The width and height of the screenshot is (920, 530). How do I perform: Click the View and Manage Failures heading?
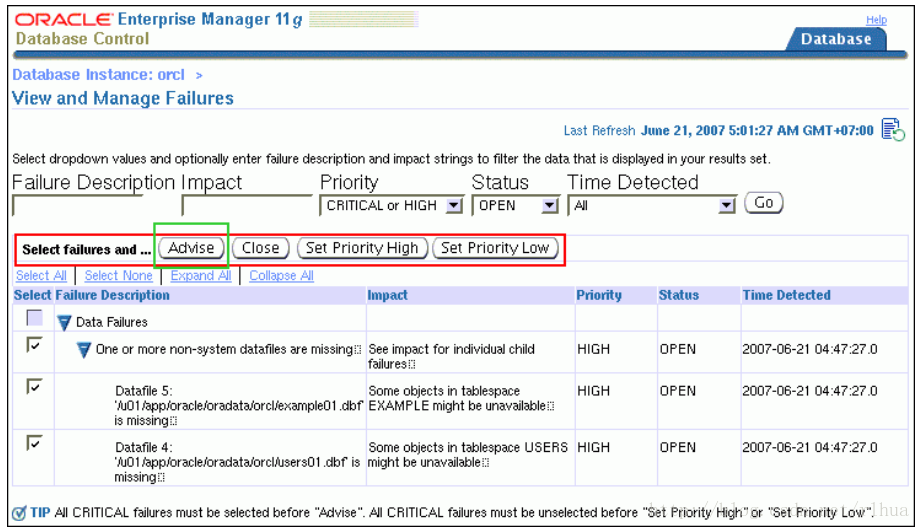pos(123,98)
